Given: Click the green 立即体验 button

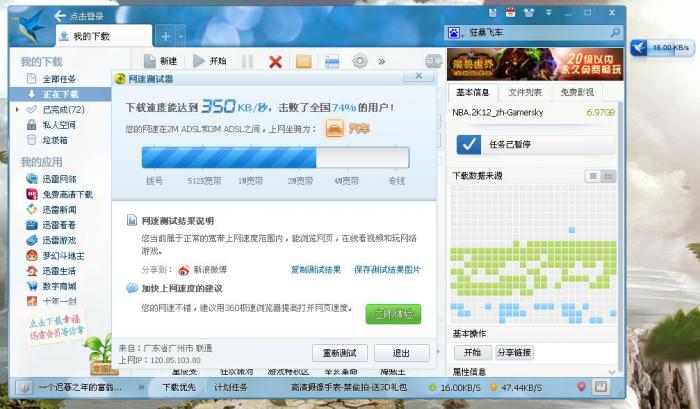Looking at the screenshot, I should click(x=393, y=314).
